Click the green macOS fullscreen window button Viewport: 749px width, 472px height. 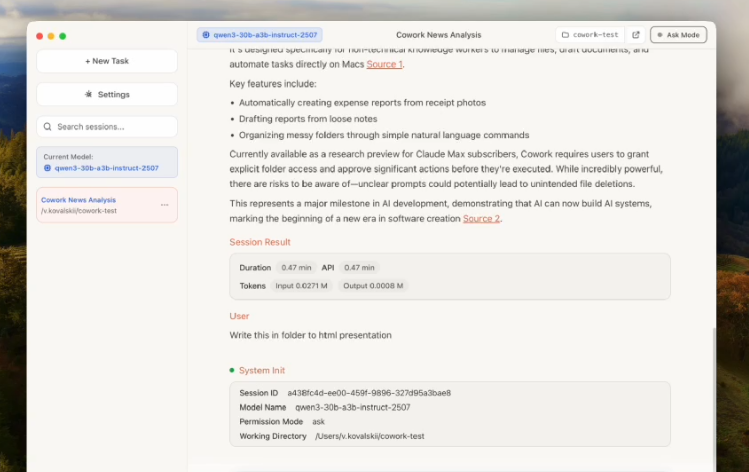click(x=63, y=36)
